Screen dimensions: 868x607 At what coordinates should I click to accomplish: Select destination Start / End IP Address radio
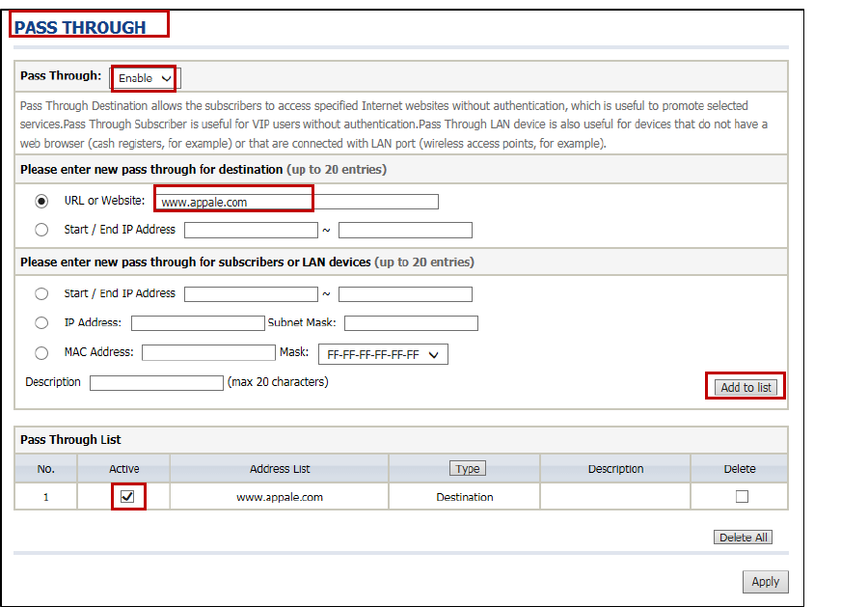click(41, 230)
